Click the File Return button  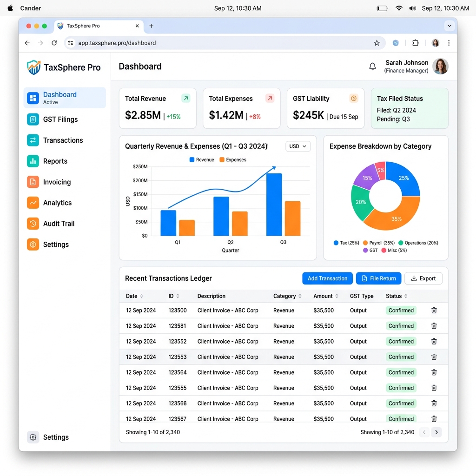[x=378, y=278]
